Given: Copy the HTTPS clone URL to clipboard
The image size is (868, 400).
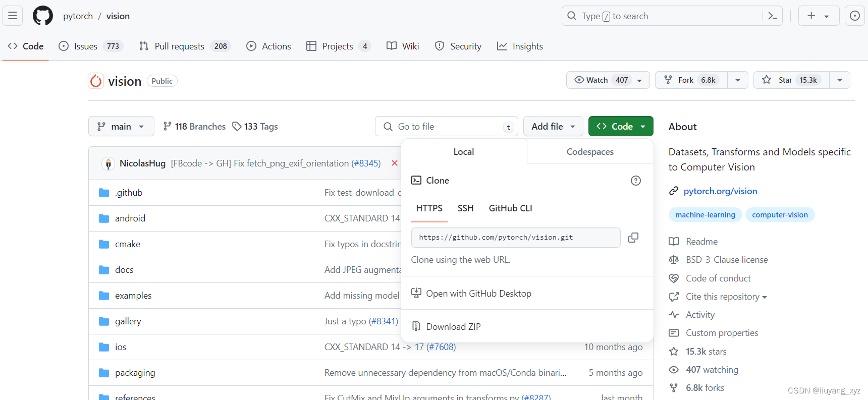Looking at the screenshot, I should pyautogui.click(x=633, y=237).
